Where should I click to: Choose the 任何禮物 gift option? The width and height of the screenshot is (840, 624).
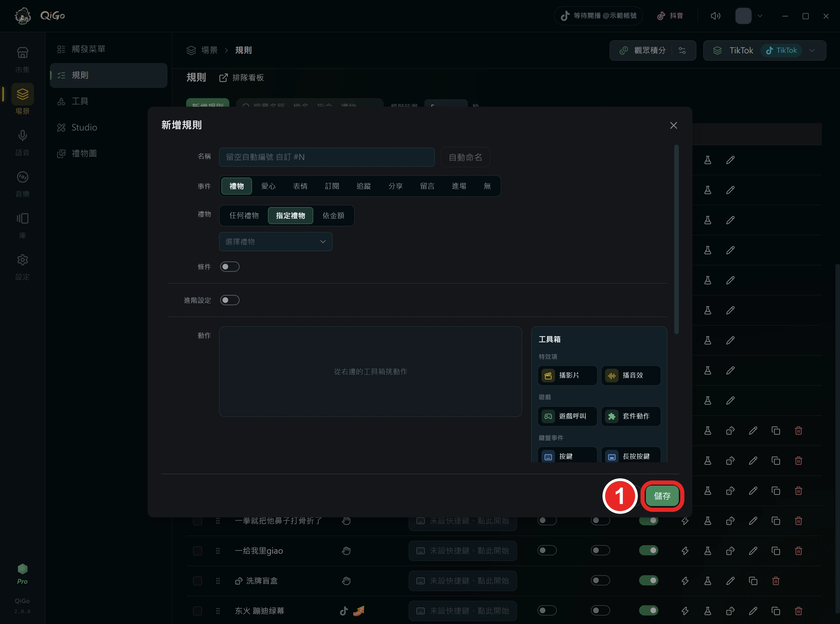click(x=244, y=216)
